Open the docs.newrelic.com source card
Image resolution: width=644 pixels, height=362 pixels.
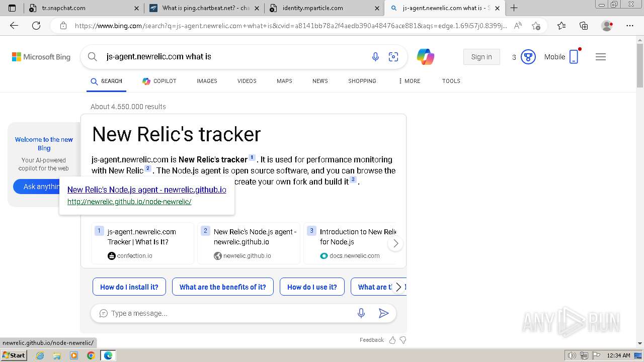(x=350, y=243)
